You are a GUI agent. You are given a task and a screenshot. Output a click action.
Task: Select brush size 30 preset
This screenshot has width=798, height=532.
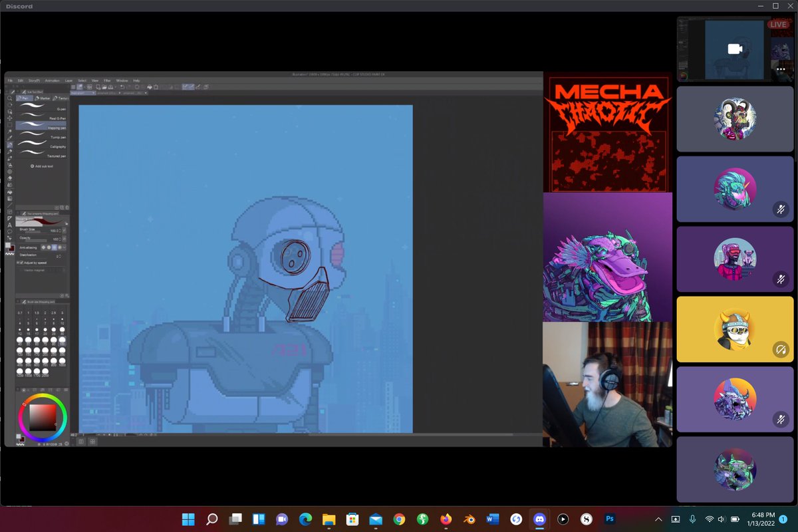click(x=62, y=331)
